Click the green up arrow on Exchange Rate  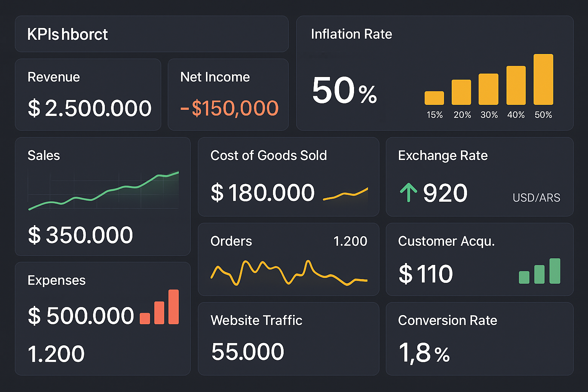[x=409, y=192]
